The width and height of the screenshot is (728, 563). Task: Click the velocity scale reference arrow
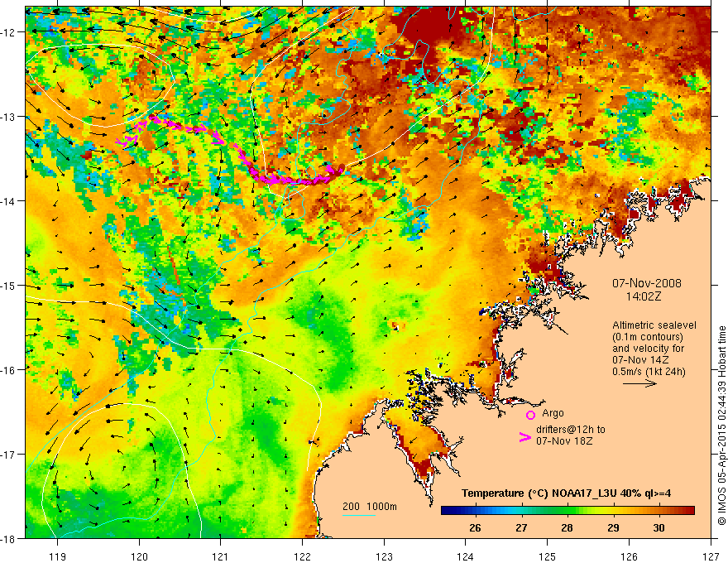pyautogui.click(x=639, y=383)
